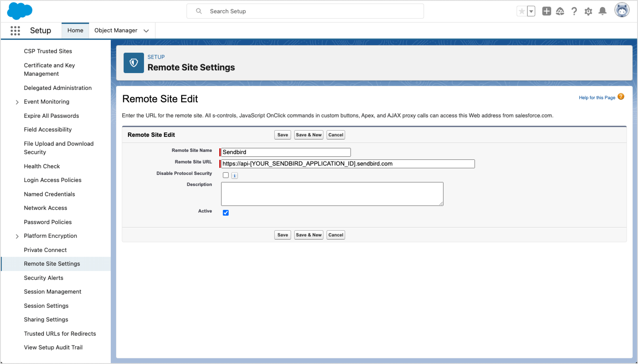Viewport: 638px width, 364px height.
Task: Uncheck the Active checkbox
Action: [226, 213]
